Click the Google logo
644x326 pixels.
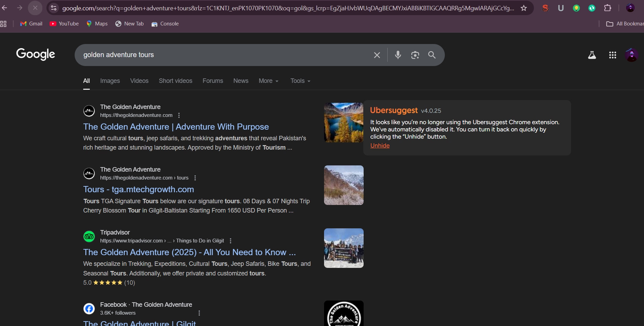point(36,54)
